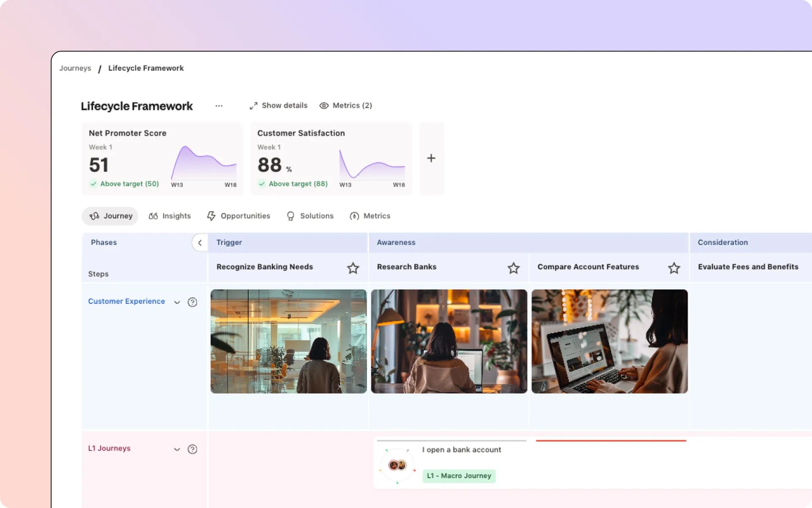This screenshot has width=812, height=508.
Task: Click the L1 - Macro Journey green tag
Action: click(459, 476)
